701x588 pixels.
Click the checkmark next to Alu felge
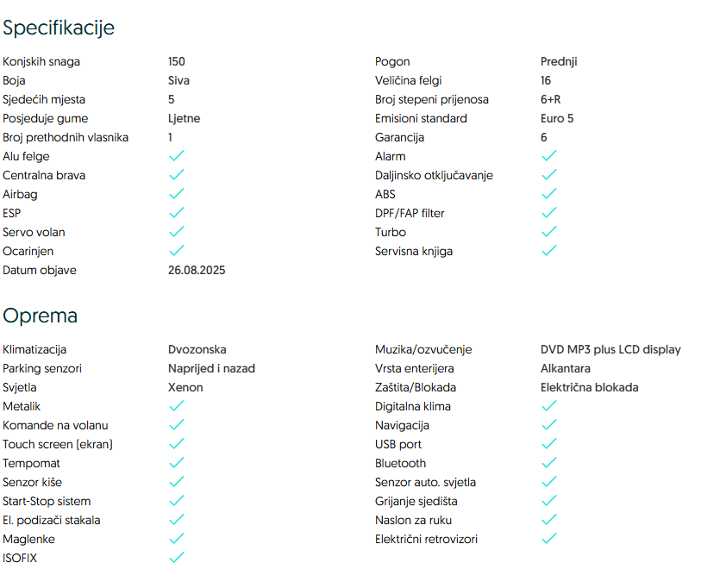click(177, 156)
